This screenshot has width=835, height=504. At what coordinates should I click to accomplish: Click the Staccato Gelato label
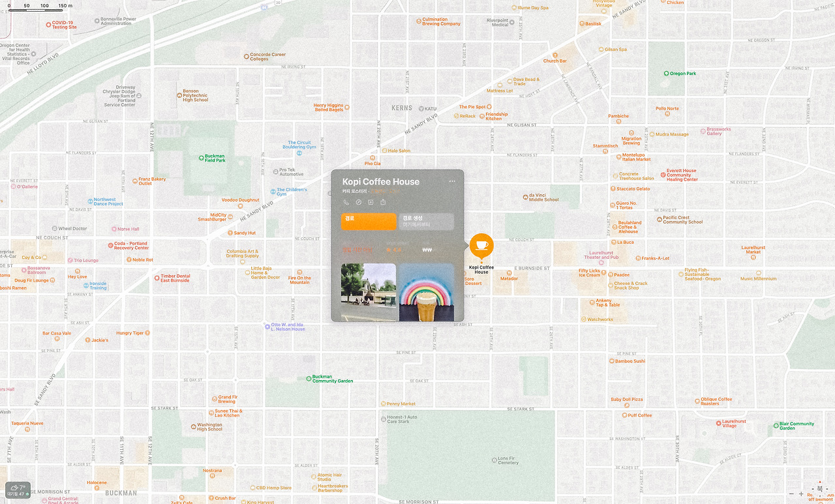[633, 188]
